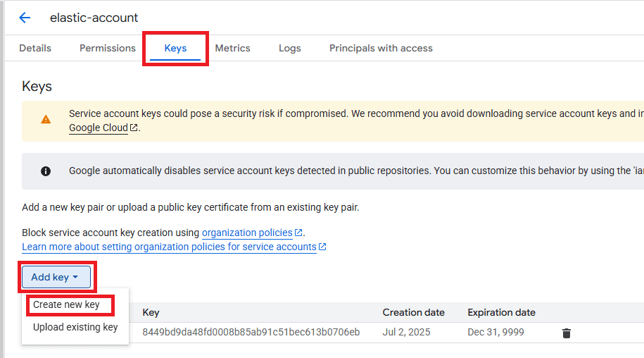644x358 pixels.
Task: Click the black info circle icon
Action: (46, 171)
